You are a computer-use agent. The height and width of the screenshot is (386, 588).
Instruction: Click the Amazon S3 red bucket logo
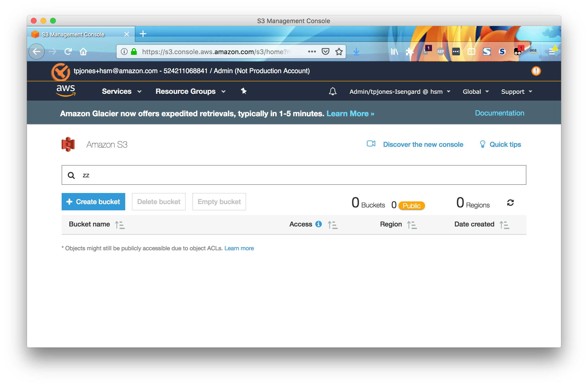68,144
